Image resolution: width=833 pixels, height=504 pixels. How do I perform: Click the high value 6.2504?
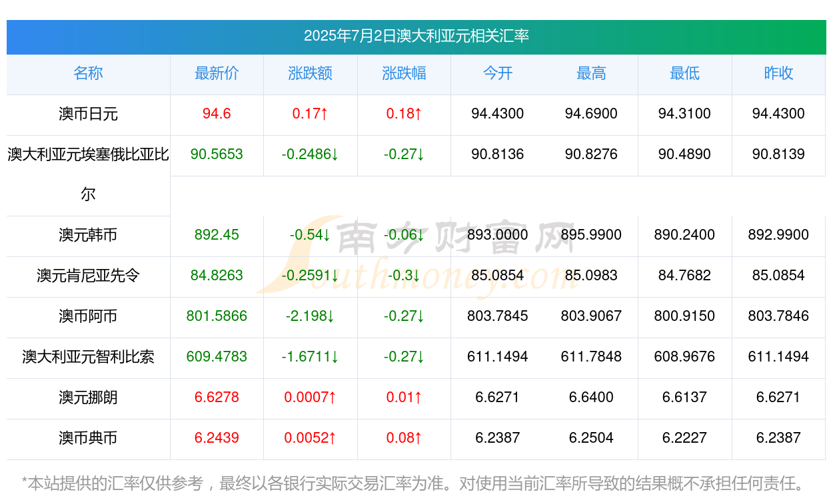point(591,438)
